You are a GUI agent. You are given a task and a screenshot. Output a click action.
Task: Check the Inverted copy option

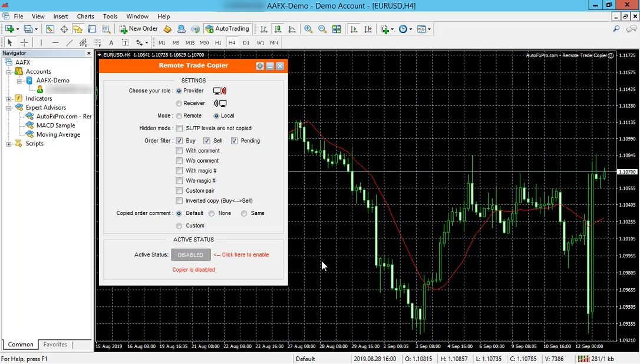click(180, 201)
